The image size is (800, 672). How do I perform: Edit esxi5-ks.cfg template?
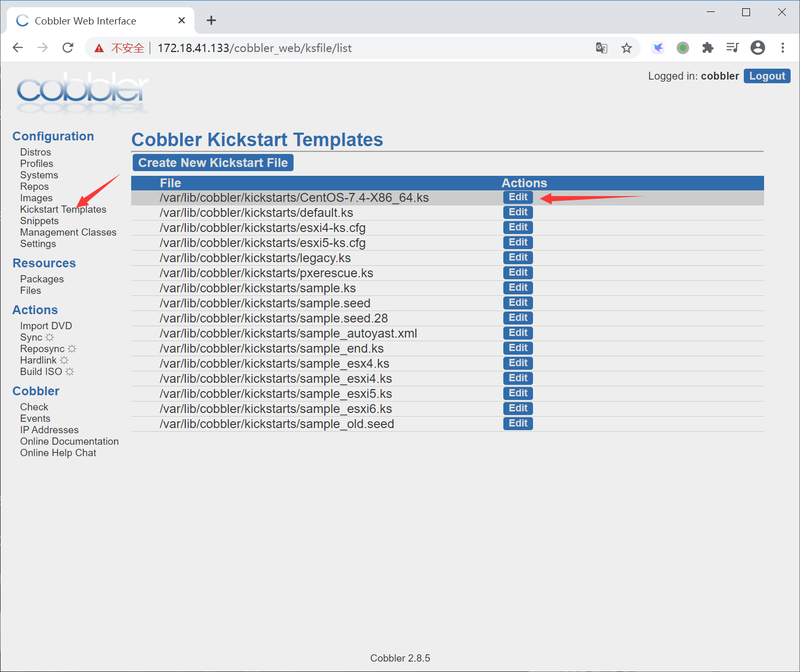coord(518,242)
